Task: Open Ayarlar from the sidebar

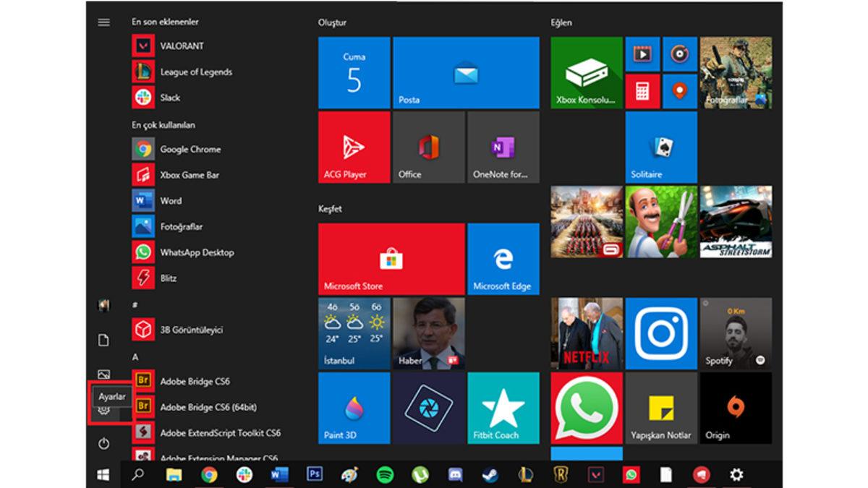Action: 112,397
